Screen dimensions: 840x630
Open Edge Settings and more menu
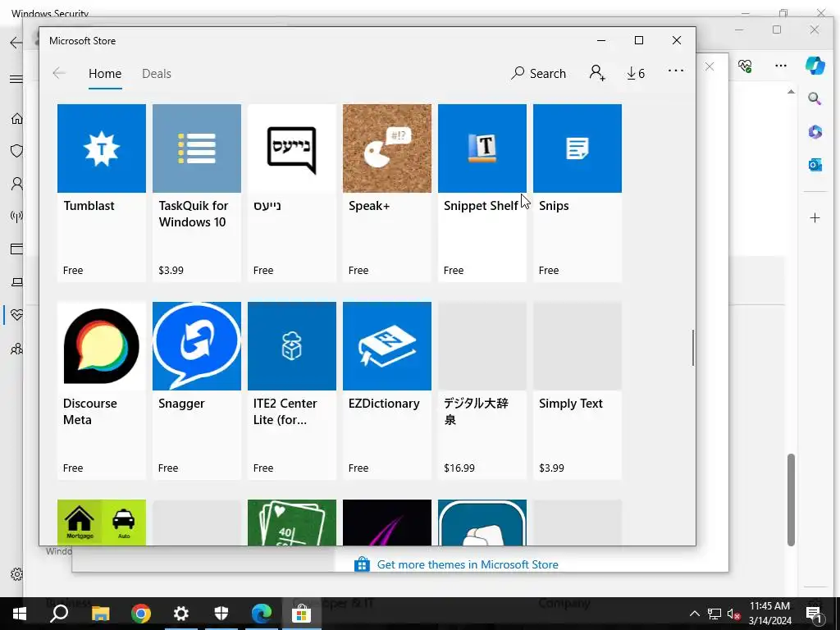point(781,66)
